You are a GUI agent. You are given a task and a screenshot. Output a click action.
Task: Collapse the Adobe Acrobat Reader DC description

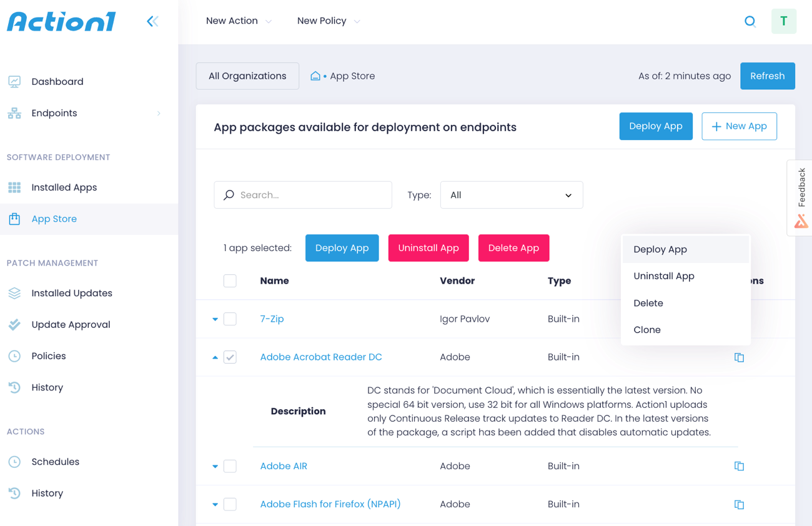tap(215, 357)
